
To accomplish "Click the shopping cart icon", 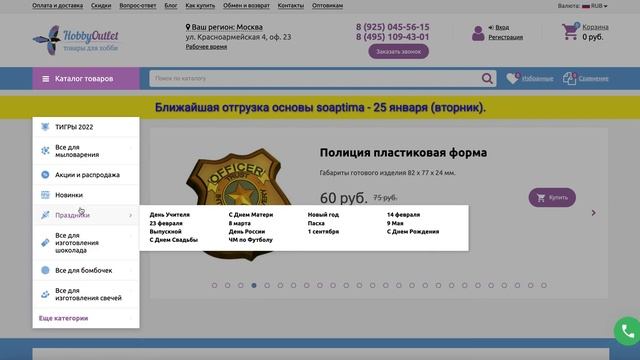I will point(570,32).
